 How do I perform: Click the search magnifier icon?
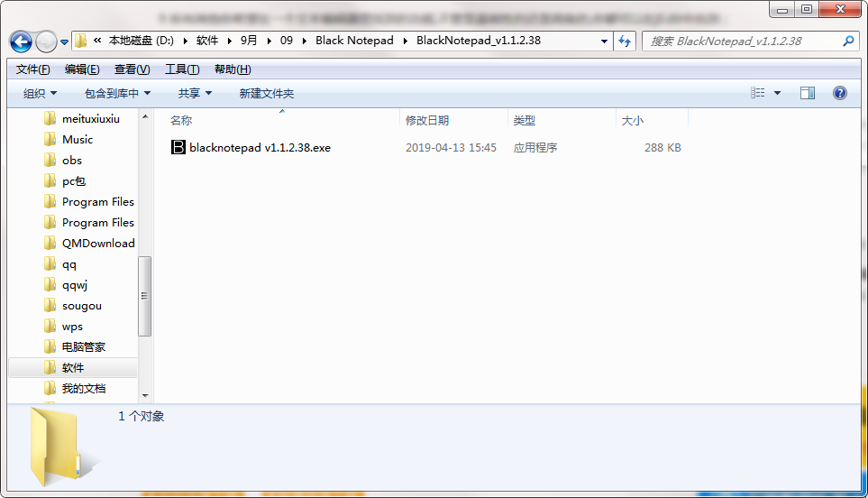848,41
